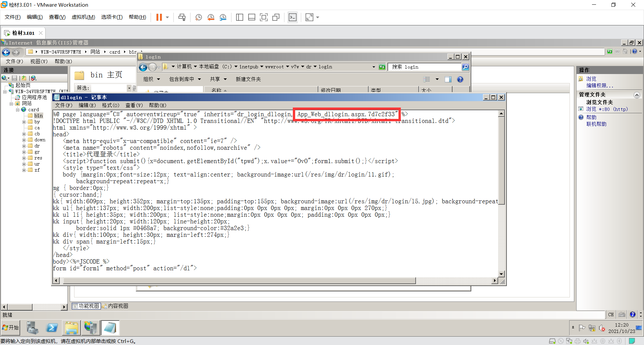The width and height of the screenshot is (644, 345).
Task: Click the IIS connections up-folder icon
Action: 24,78
